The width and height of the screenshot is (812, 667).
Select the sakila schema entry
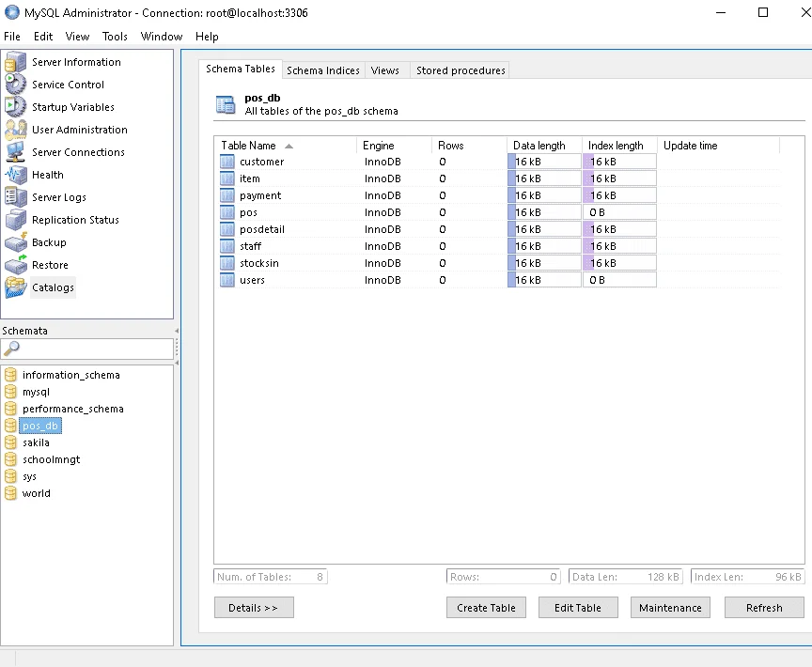[36, 442]
